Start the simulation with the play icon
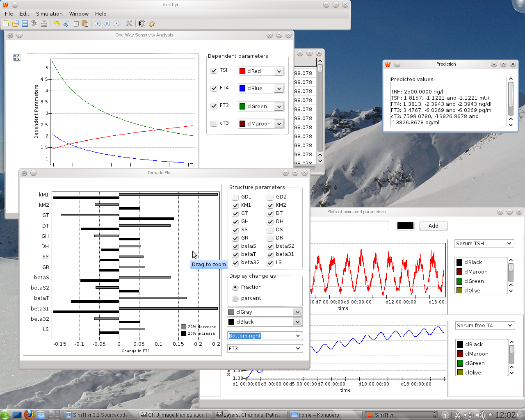 coord(98,23)
